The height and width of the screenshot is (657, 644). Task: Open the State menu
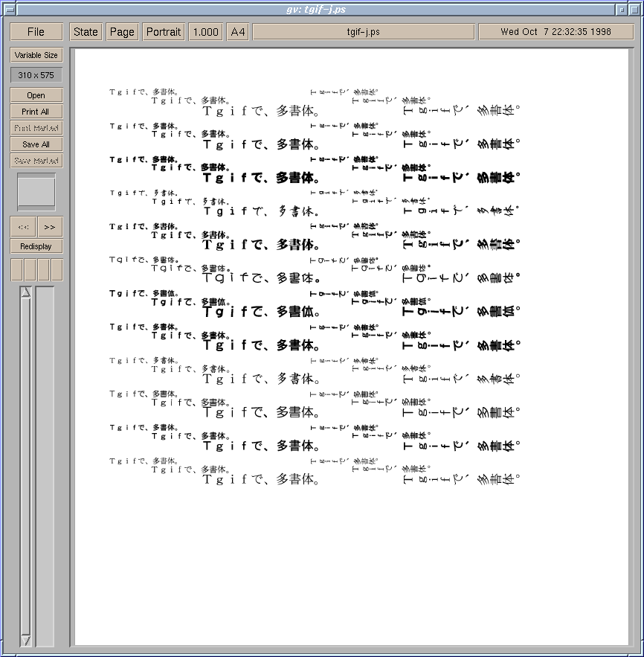coord(86,32)
